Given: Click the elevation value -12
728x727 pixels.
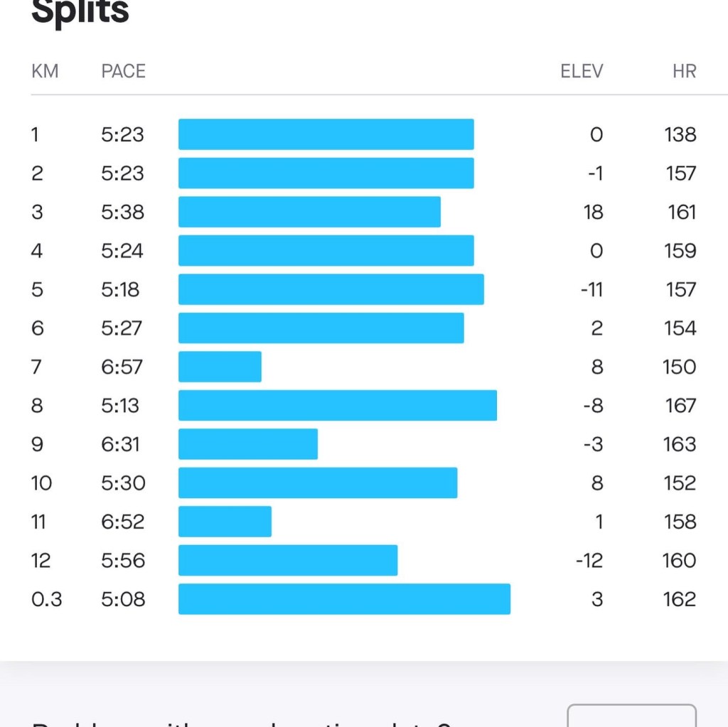Looking at the screenshot, I should click(x=589, y=561).
